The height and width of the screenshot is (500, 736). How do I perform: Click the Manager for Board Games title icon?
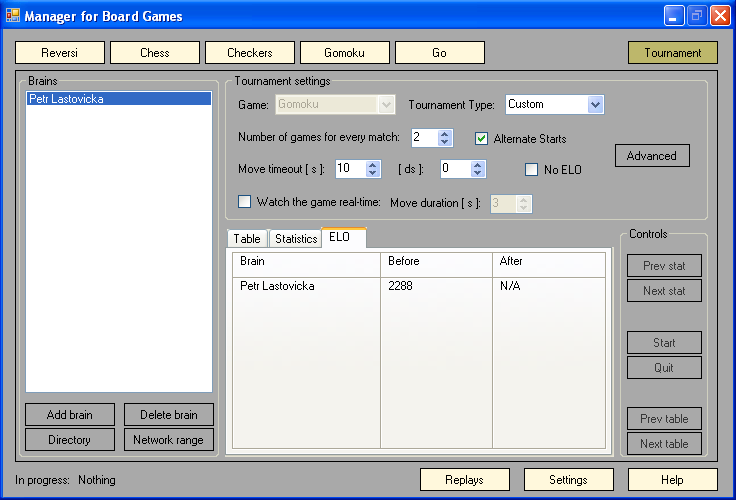pyautogui.click(x=12, y=15)
